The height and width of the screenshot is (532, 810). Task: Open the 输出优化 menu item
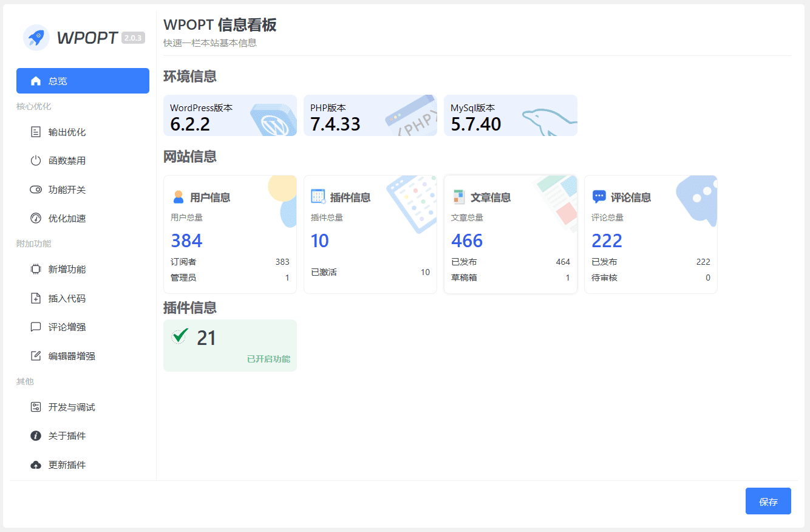[83, 132]
